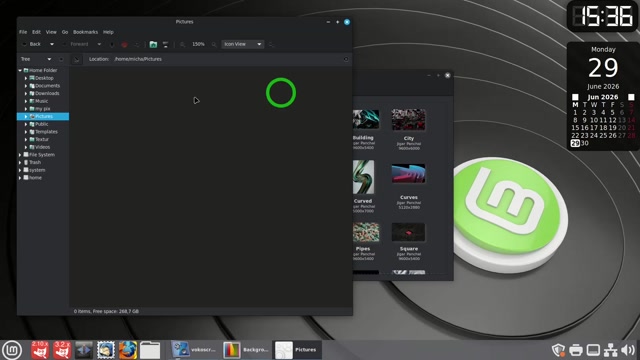Click the Back button
This screenshot has height=360, width=640.
(x=35, y=44)
